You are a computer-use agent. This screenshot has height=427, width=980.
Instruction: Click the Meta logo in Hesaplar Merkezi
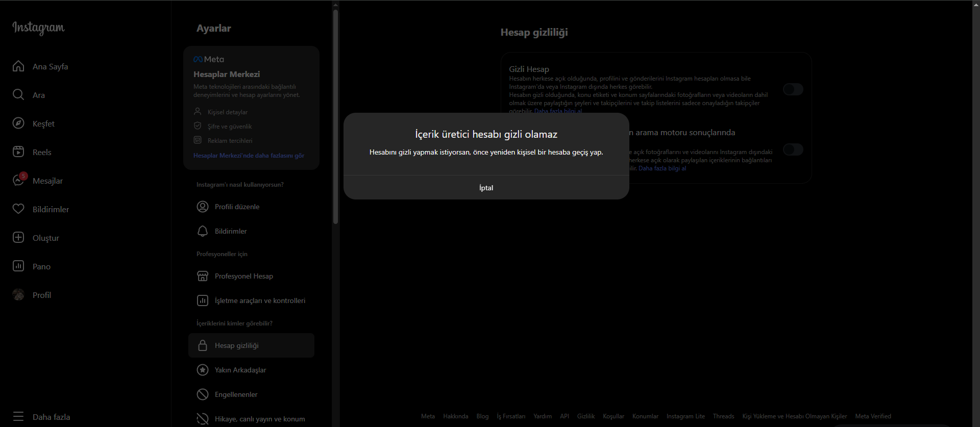(209, 59)
